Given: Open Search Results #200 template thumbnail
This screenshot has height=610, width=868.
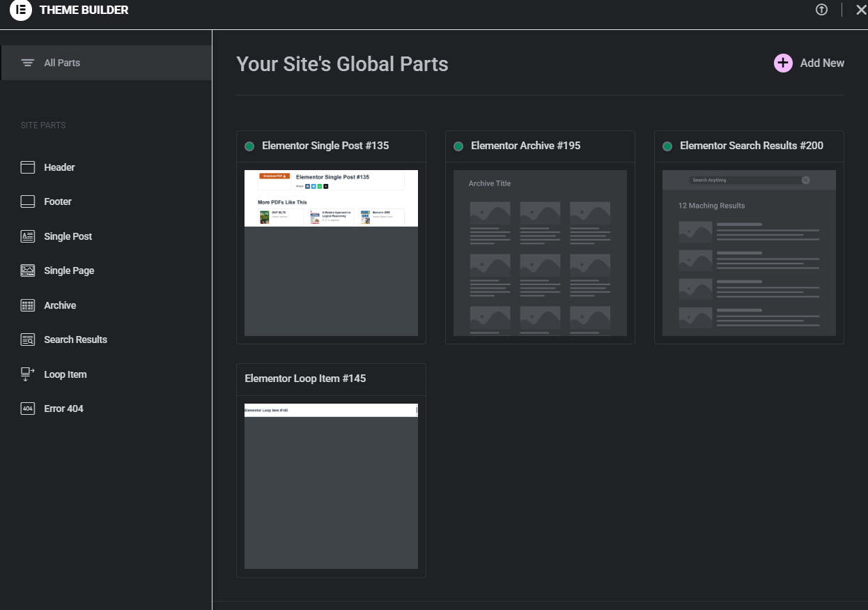Looking at the screenshot, I should pos(749,253).
